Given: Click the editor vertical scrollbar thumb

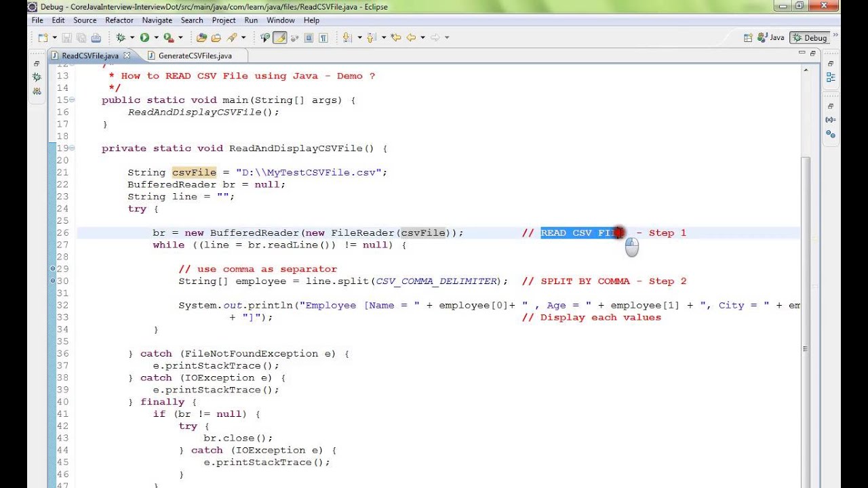Looking at the screenshot, I should (806, 322).
